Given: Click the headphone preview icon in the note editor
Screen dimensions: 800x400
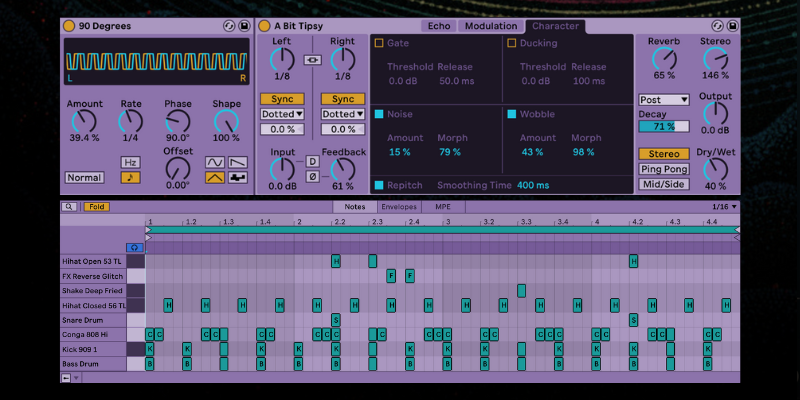Looking at the screenshot, I should pos(135,246).
